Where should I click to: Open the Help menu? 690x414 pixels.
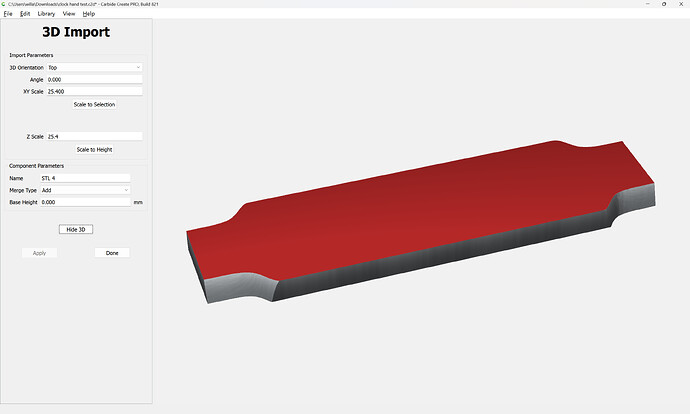tap(89, 14)
